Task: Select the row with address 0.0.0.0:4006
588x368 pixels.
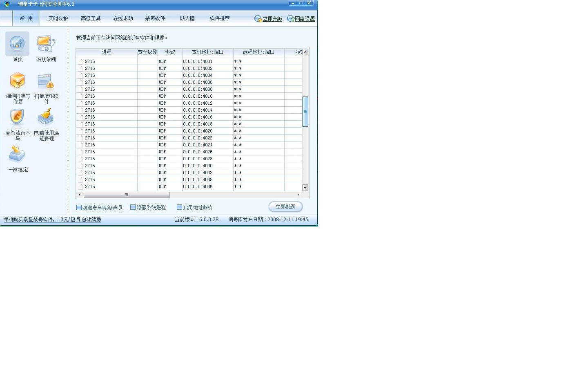Action: [x=189, y=82]
